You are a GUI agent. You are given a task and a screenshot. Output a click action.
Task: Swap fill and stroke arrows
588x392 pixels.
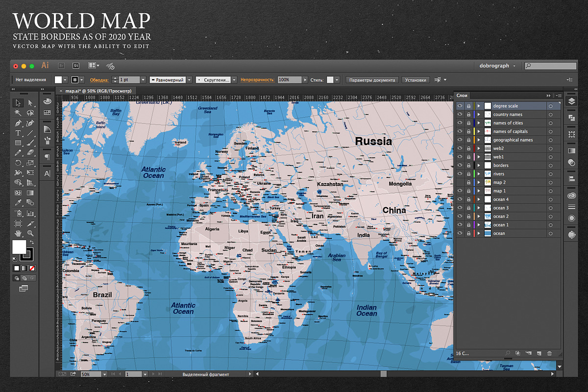(31, 242)
